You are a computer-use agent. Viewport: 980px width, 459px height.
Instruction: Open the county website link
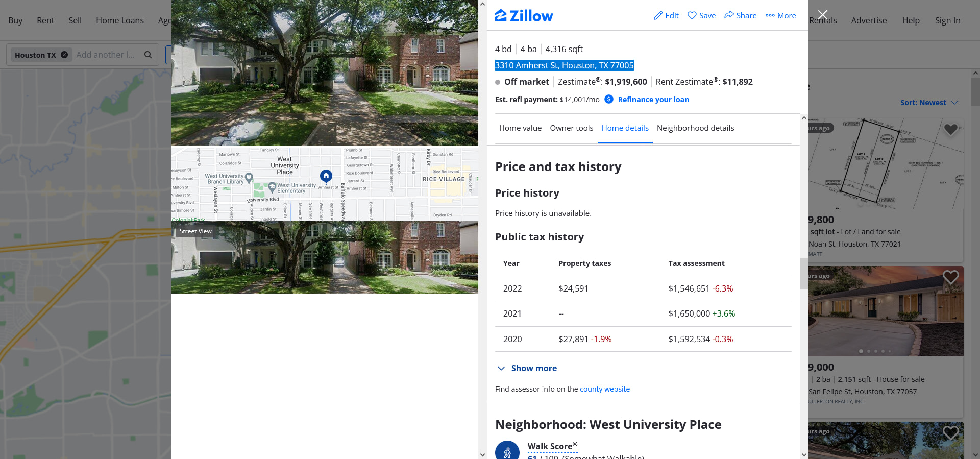pyautogui.click(x=605, y=389)
